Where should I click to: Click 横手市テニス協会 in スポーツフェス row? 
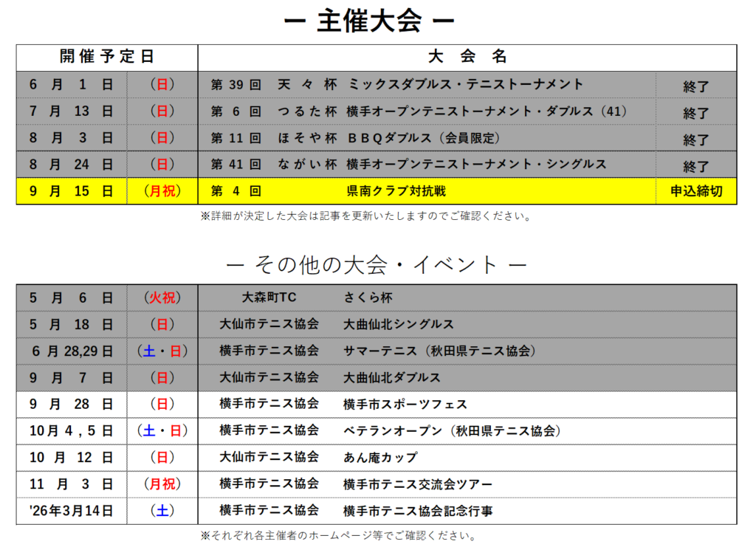(x=269, y=405)
